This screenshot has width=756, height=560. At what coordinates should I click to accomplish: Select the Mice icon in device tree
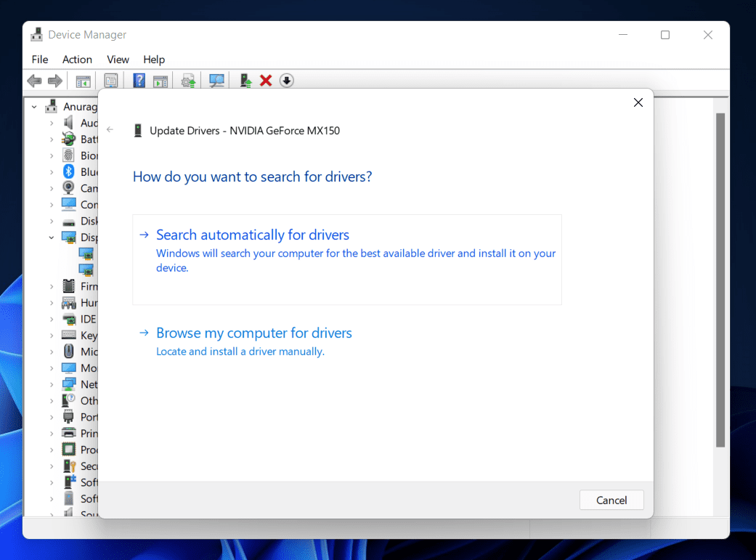pos(68,352)
